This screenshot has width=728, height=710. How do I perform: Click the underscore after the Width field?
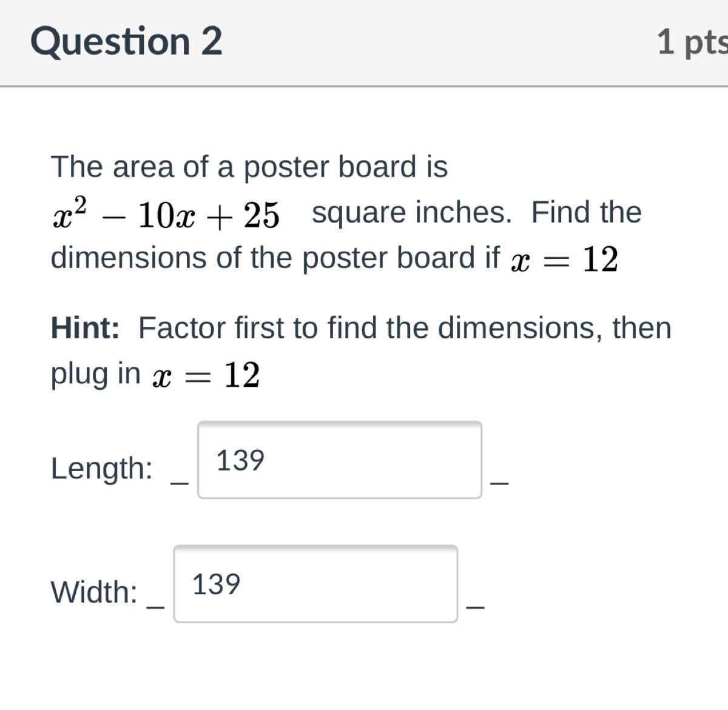475,606
